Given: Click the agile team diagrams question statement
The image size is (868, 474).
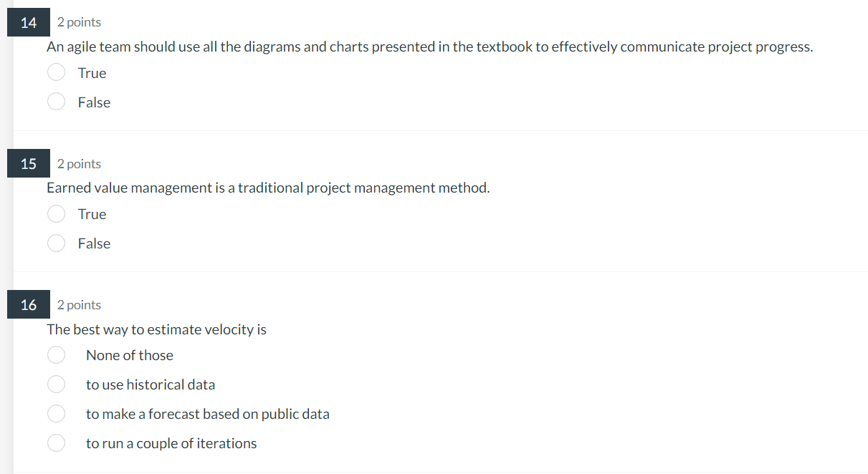Looking at the screenshot, I should click(429, 47).
